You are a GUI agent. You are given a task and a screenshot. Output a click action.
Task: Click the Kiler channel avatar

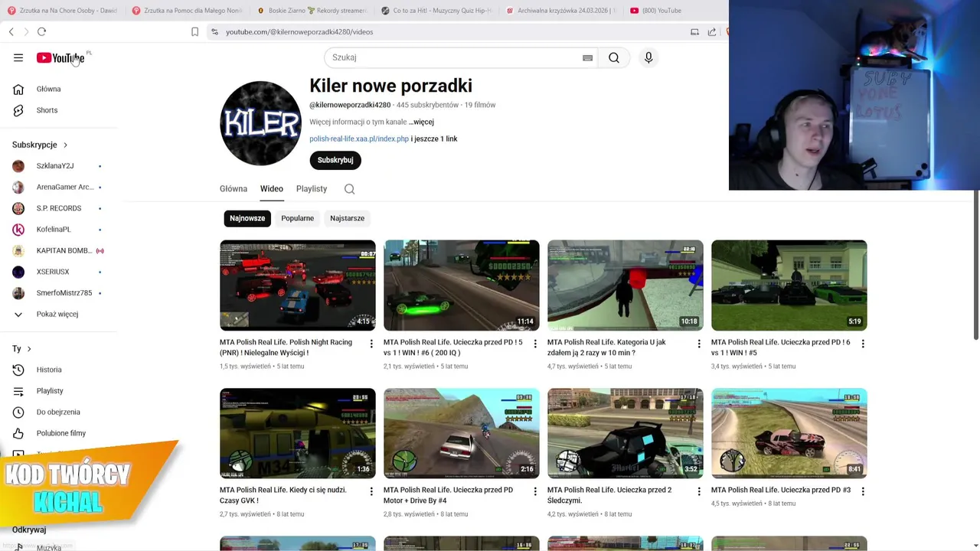260,123
